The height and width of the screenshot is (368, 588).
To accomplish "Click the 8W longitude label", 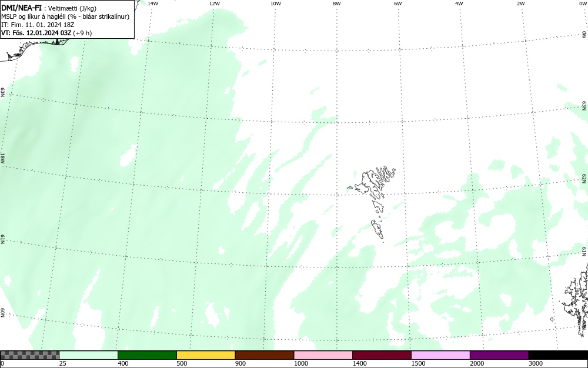I will [x=337, y=4].
